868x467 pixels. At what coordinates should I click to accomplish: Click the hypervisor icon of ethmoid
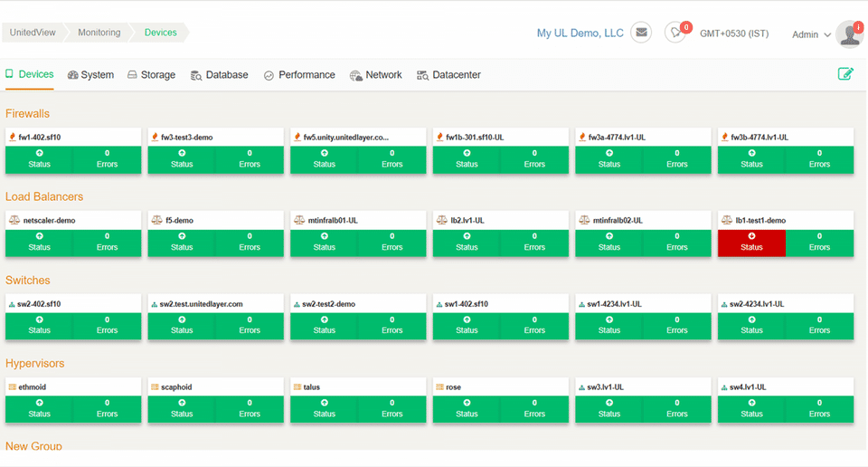pyautogui.click(x=12, y=386)
